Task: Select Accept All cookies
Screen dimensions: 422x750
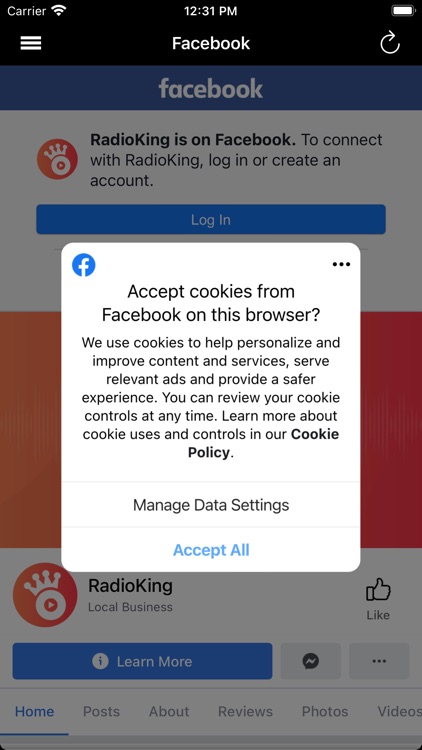Action: (x=211, y=550)
